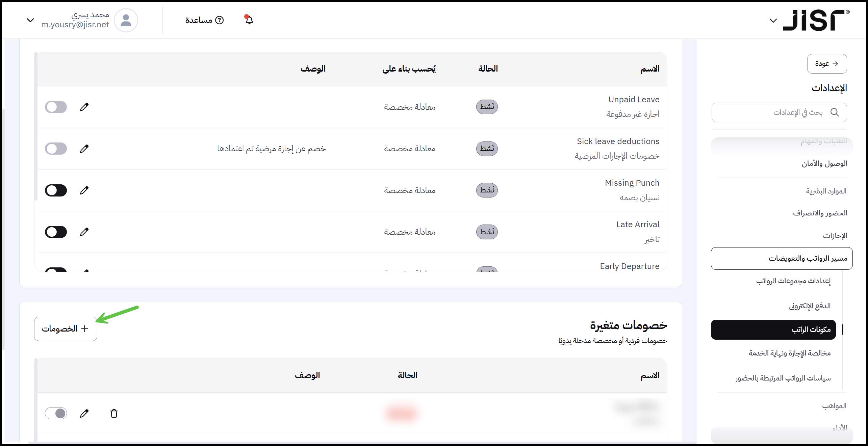Click pencil icon for Sick leave deductions
The image size is (868, 446).
coord(84,149)
